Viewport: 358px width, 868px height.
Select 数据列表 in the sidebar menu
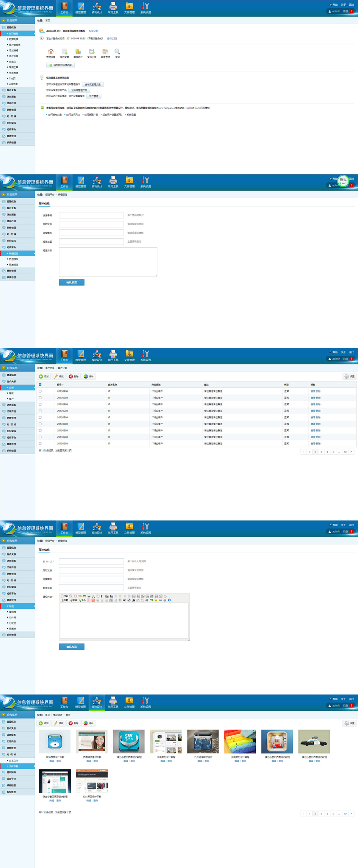(x=14, y=39)
